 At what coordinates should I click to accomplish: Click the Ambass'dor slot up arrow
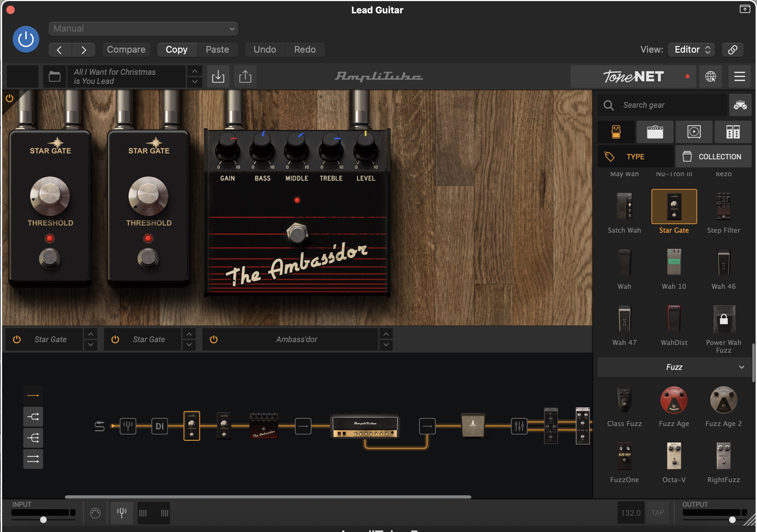(386, 334)
